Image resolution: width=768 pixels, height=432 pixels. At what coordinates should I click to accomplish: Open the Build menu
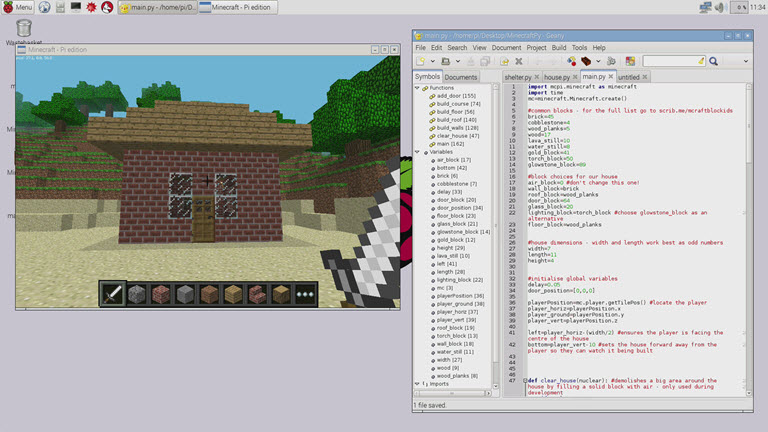click(x=559, y=47)
